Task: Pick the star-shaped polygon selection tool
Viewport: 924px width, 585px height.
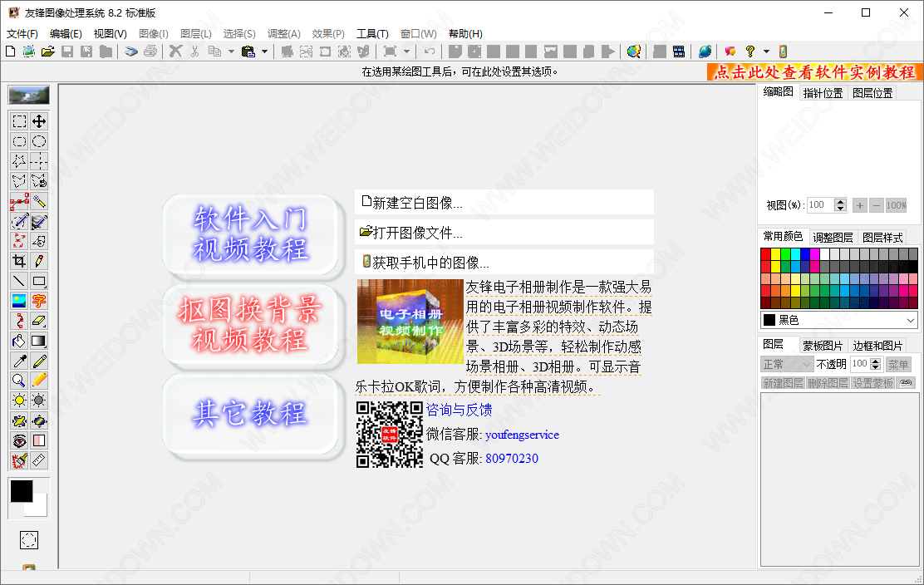Action: tap(19, 161)
